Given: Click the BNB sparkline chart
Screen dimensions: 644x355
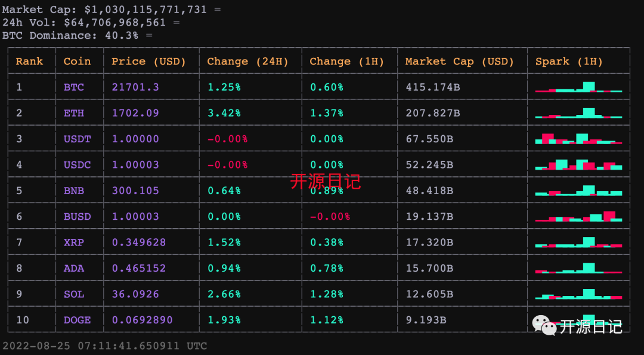Looking at the screenshot, I should pos(578,191).
